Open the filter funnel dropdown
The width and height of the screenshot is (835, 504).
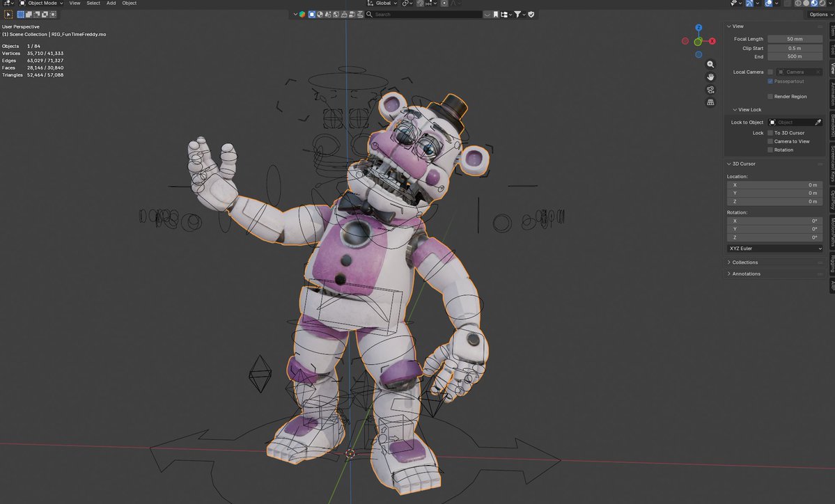[520, 15]
